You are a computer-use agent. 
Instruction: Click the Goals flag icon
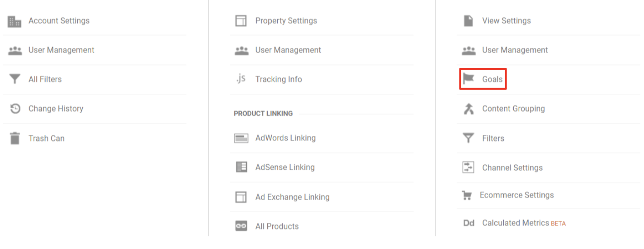click(x=468, y=79)
